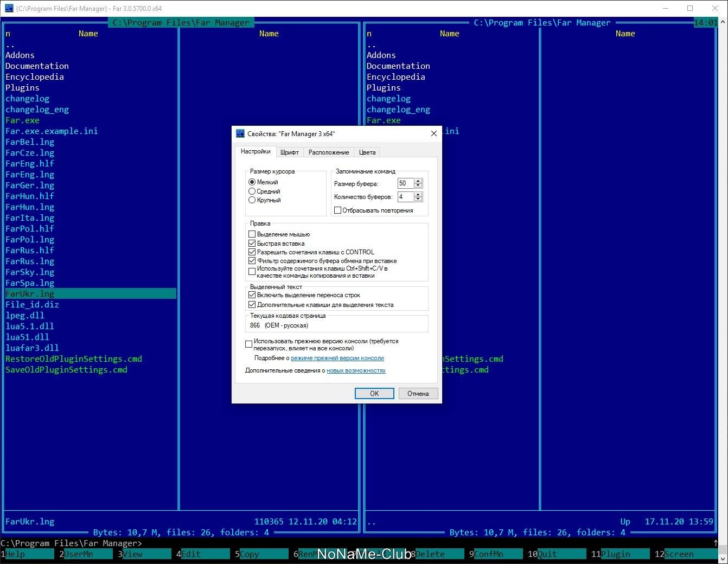Click the Far Manager window title bar icon
The image size is (728, 564).
pos(9,8)
